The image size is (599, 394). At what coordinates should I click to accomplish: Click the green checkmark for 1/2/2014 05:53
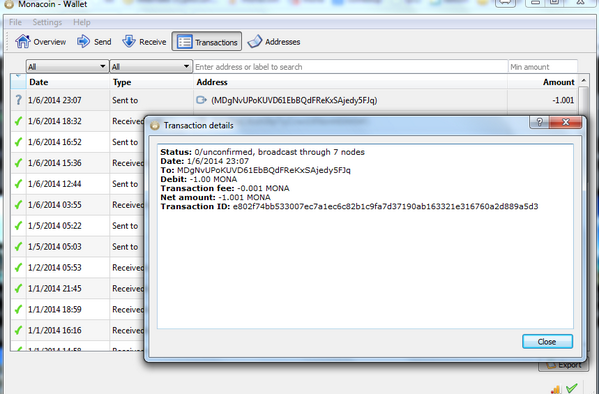[18, 268]
